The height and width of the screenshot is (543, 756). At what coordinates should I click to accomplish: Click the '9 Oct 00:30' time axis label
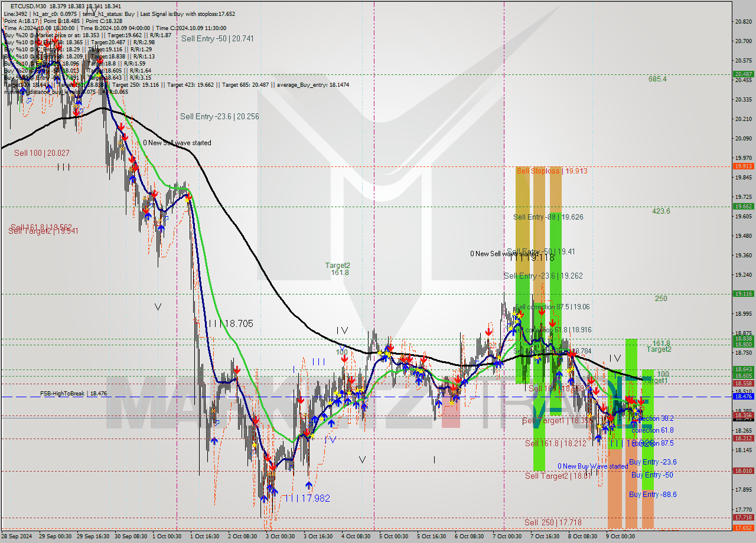coord(620,537)
